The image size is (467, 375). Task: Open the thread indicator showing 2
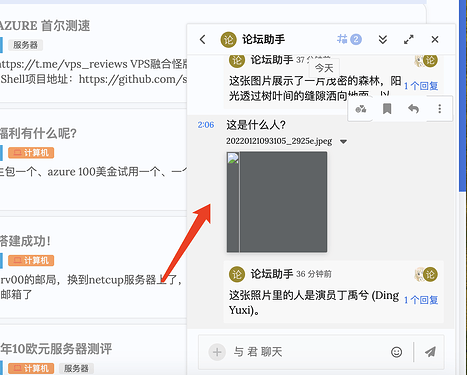pos(349,39)
